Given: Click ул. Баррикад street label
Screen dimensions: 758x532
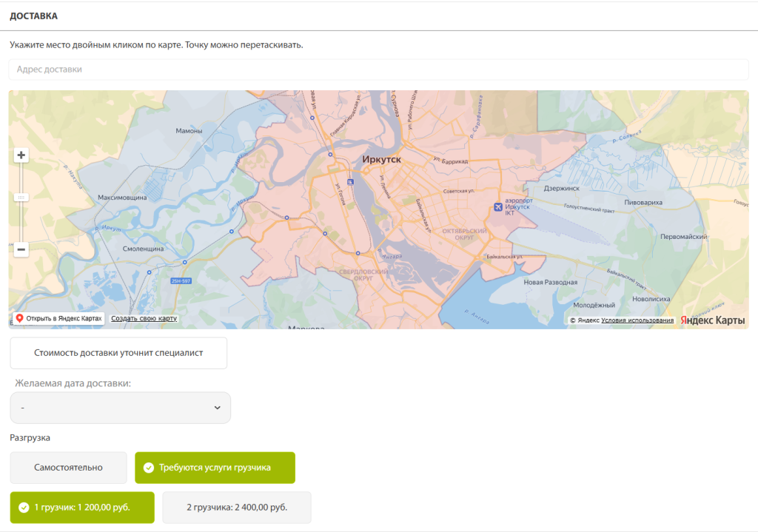Looking at the screenshot, I should click(x=451, y=161).
